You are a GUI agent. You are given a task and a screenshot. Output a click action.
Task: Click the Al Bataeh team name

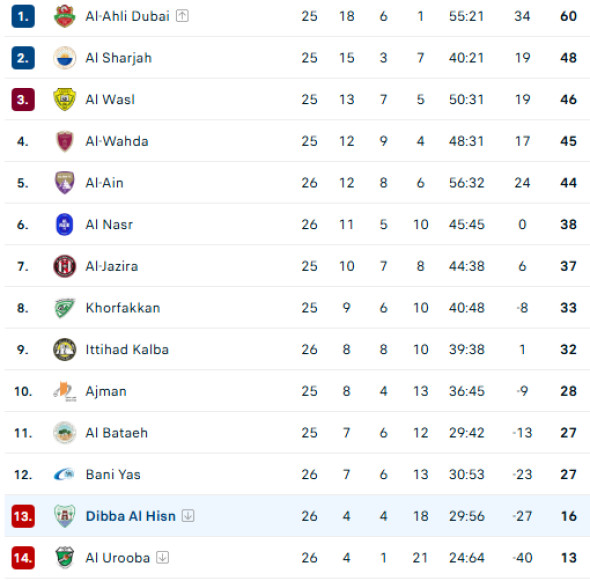116,433
